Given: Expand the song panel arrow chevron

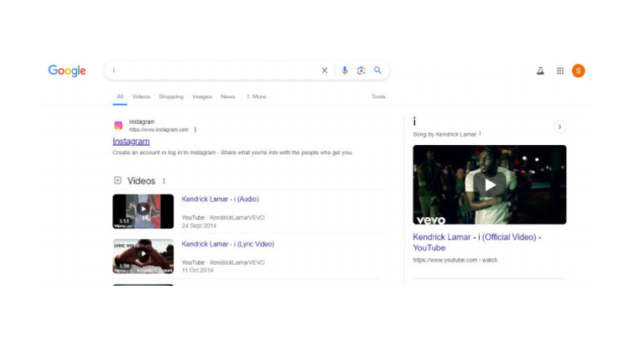Looking at the screenshot, I should coord(559,127).
